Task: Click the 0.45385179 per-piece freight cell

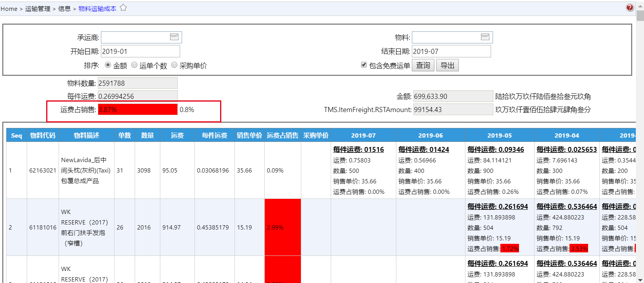Action: click(x=215, y=227)
